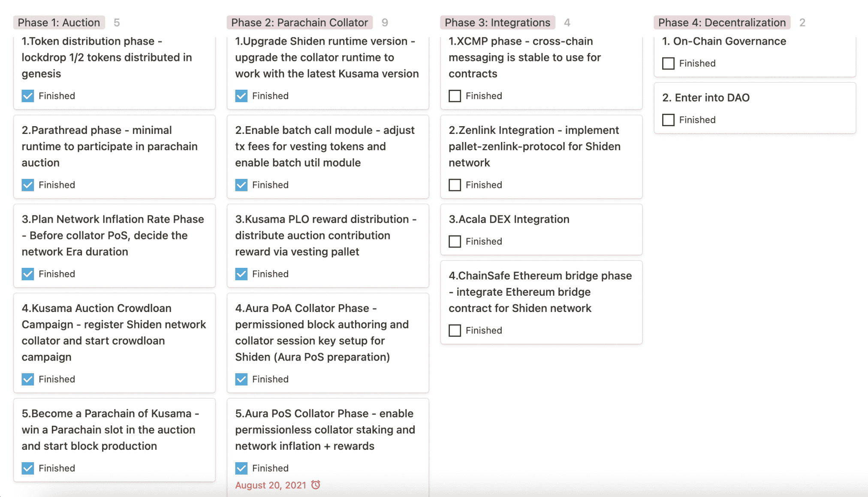This screenshot has height=497, width=868.
Task: Click the Phase 3: Integrations column header
Action: [x=497, y=22]
